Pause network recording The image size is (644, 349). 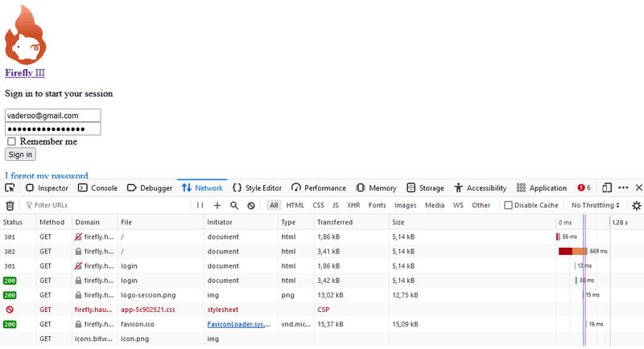tap(200, 205)
